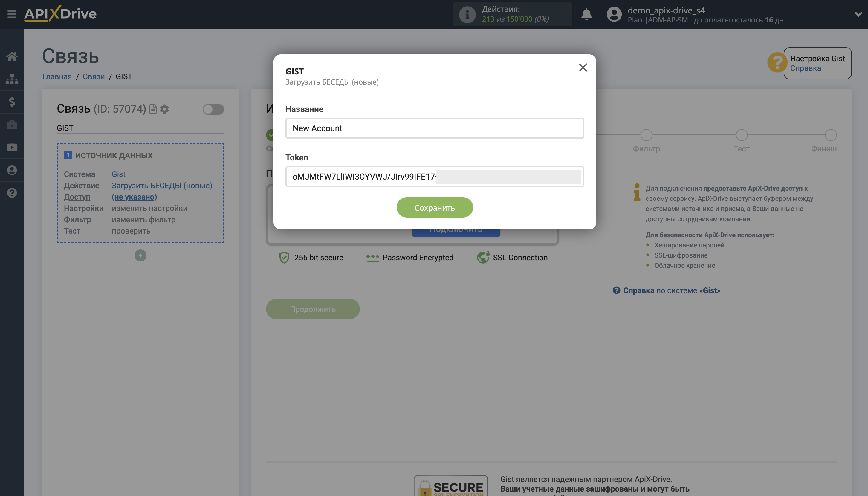The width and height of the screenshot is (868, 496).
Task: Open notifications bell icon
Action: click(x=586, y=14)
